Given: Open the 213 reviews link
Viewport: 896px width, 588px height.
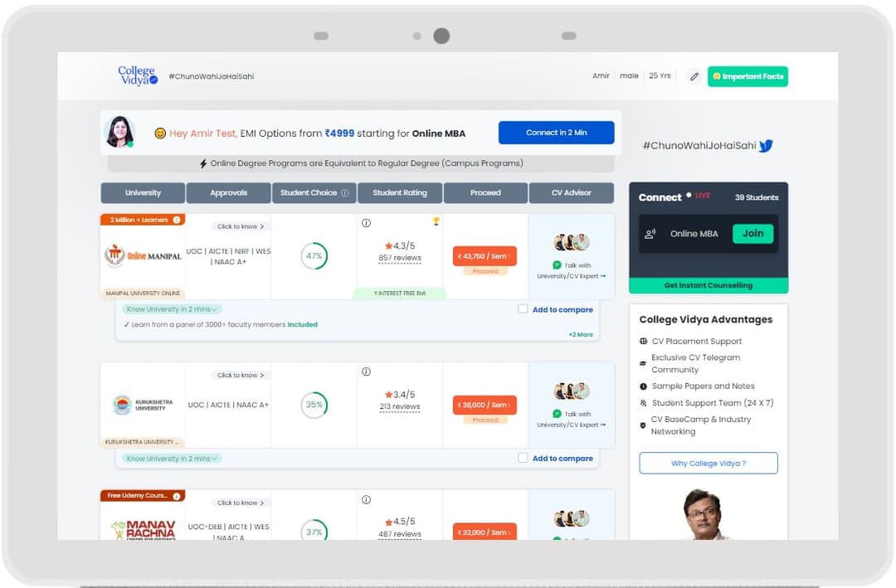Looking at the screenshot, I should coord(400,407).
